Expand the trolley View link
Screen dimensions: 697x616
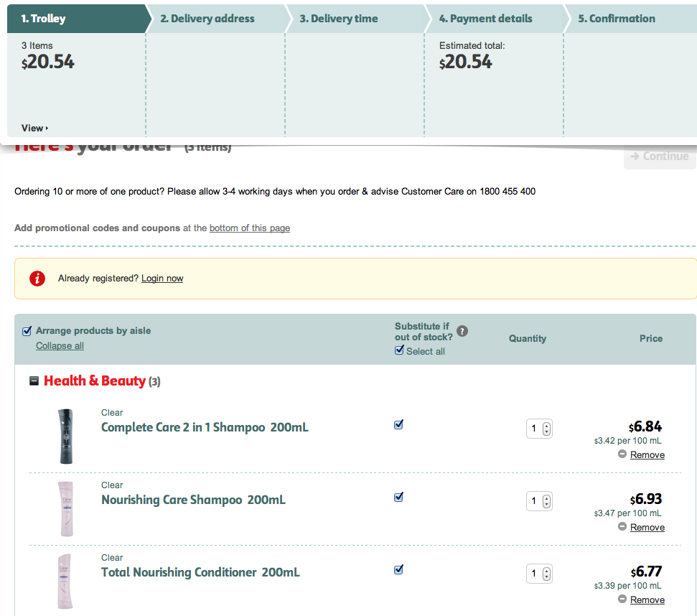coord(34,128)
